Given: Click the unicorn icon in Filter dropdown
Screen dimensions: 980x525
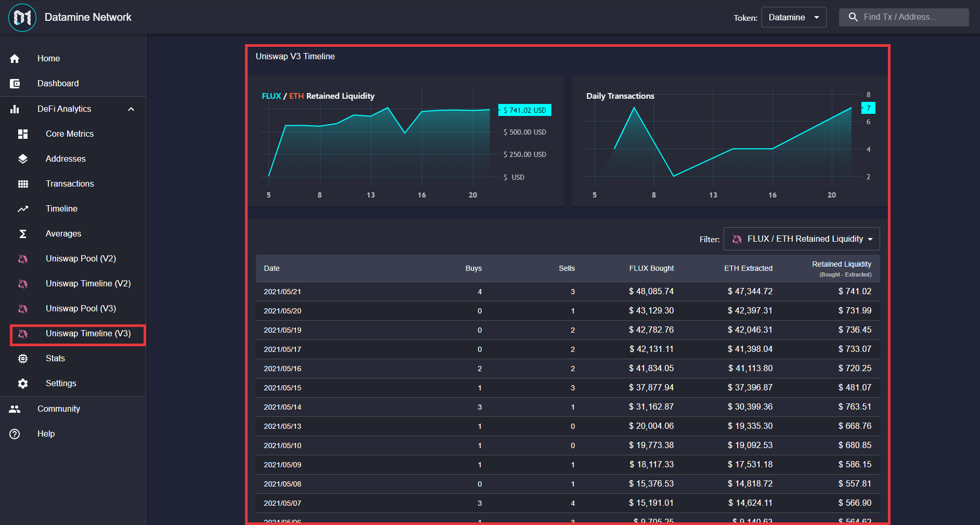Looking at the screenshot, I should coord(737,239).
